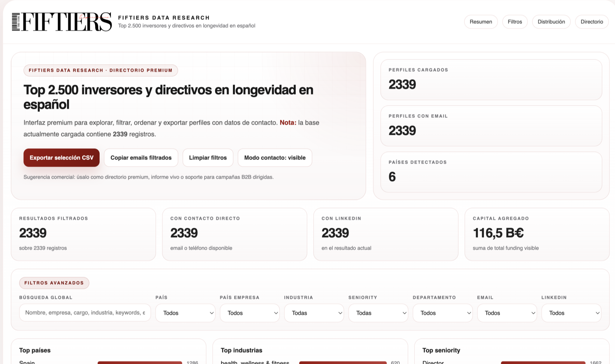Viewport: 615px width, 364px height.
Task: Expand the LinkedIn filter dropdown
Action: tap(571, 313)
